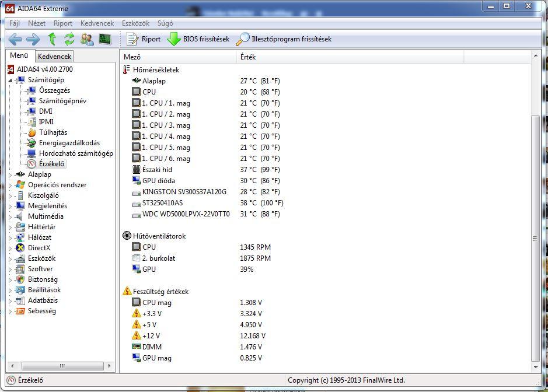Viewport: 548px width, 392px height.
Task: Click the Energiagazdálkodás icon
Action: (32, 143)
